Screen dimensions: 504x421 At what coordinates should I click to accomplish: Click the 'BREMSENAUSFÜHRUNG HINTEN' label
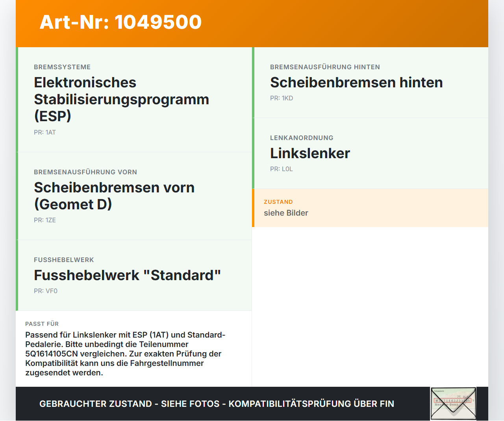(x=325, y=67)
